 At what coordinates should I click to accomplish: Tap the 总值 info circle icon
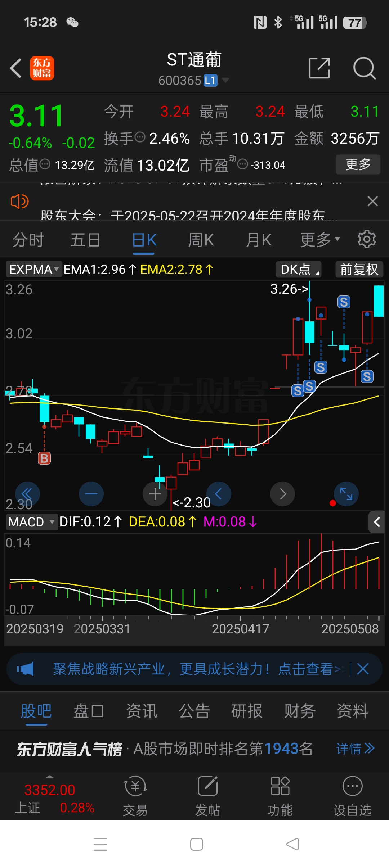[45, 164]
